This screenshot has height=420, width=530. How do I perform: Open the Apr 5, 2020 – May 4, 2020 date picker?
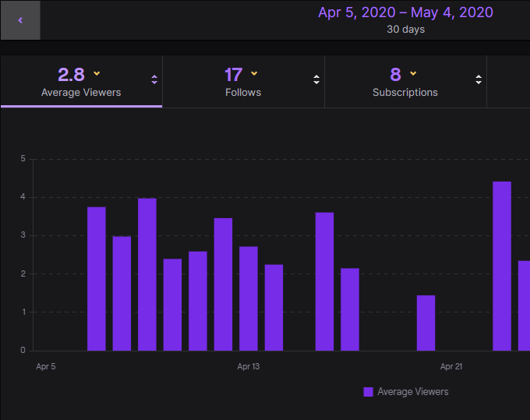(405, 12)
